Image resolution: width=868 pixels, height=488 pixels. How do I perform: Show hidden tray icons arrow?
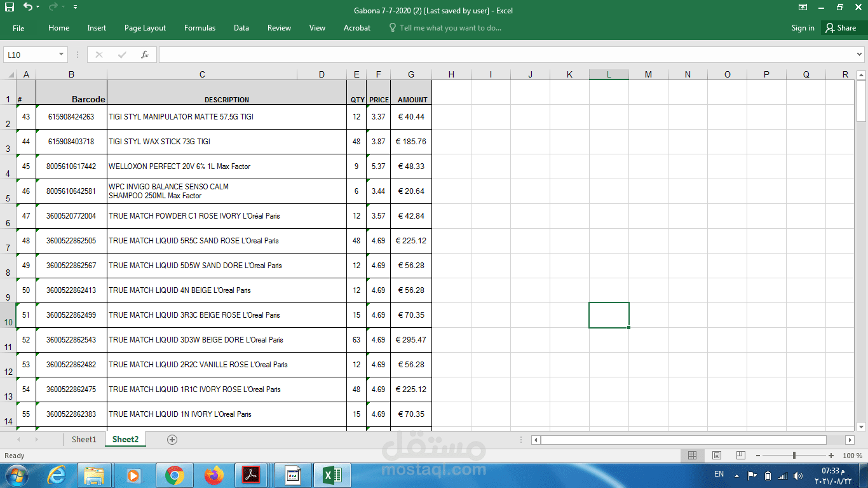pyautogui.click(x=737, y=475)
